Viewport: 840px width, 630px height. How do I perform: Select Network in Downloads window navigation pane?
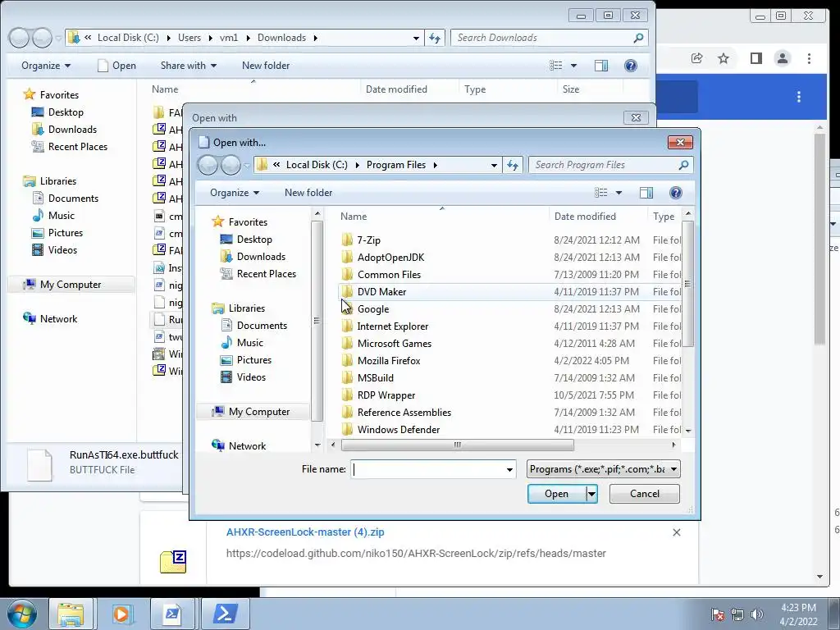tap(50, 319)
